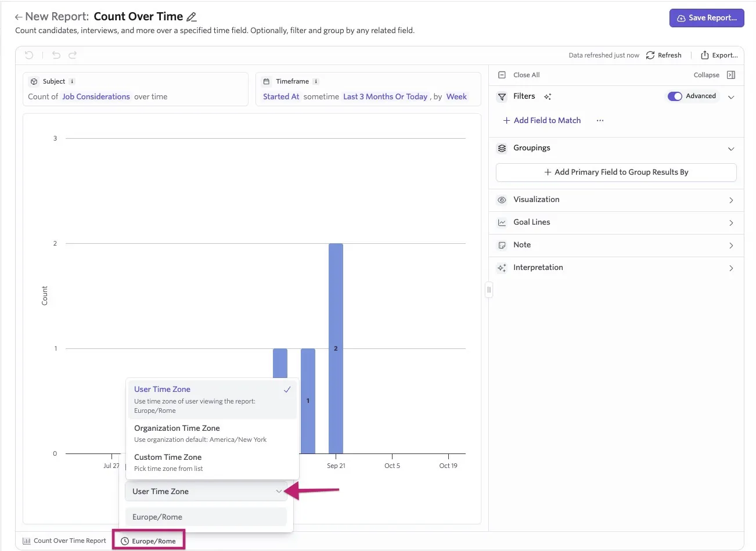Open the three-dots menu next to Add Field
The image size is (756, 551).
tap(600, 121)
